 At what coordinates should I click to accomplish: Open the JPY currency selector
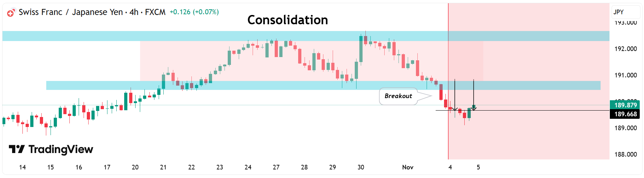tap(625, 12)
